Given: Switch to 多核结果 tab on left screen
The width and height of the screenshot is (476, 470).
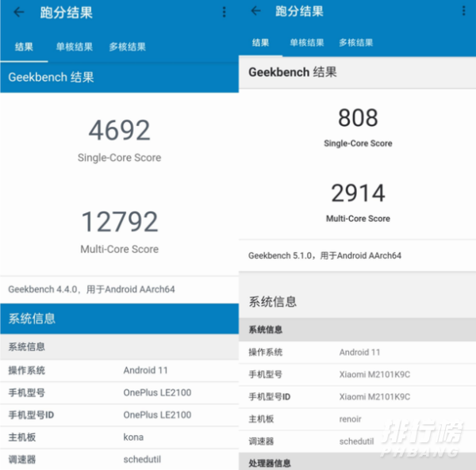Looking at the screenshot, I should 128,47.
